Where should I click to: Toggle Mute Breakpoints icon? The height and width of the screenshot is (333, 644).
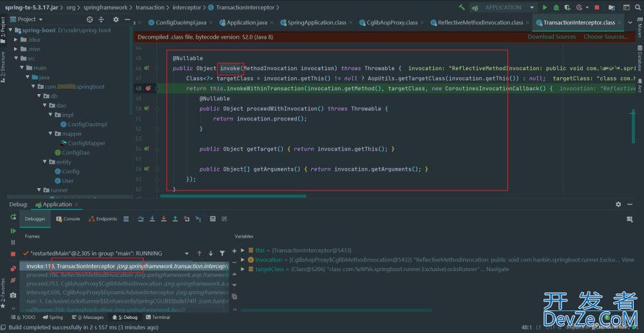pos(13,280)
